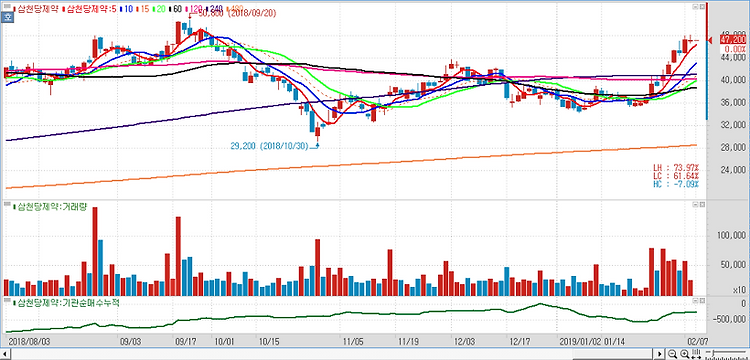Zoom out the chart with minus magnifier

tap(672, 354)
